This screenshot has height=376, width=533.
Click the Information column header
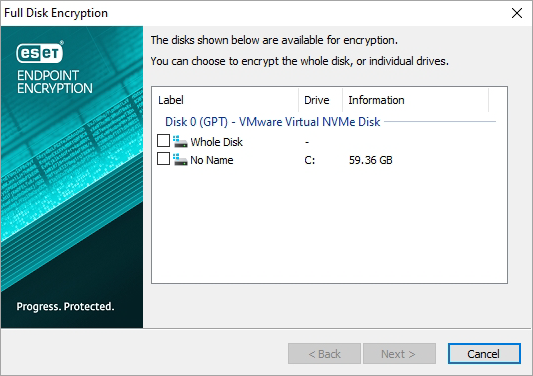point(415,100)
